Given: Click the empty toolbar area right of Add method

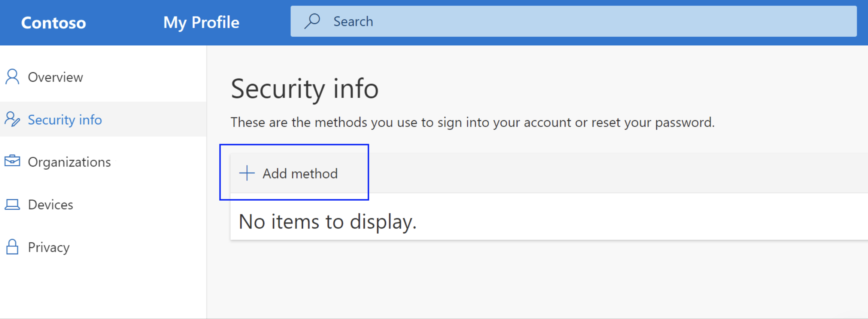Looking at the screenshot, I should 618,173.
